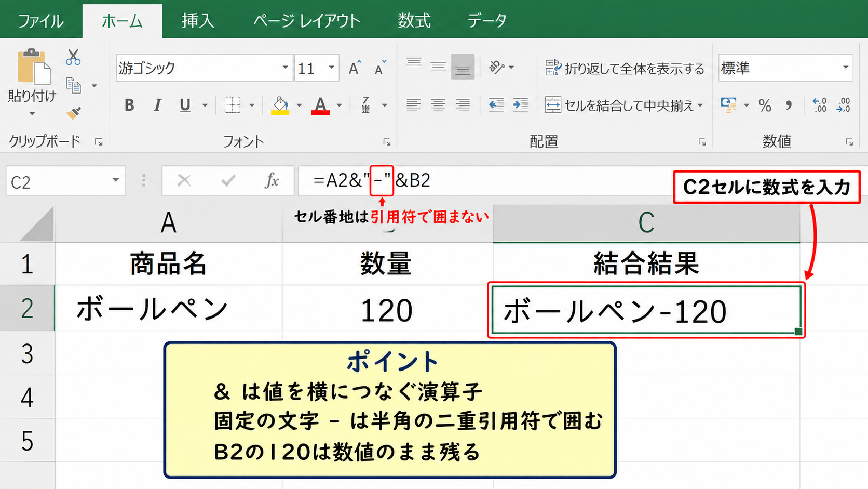The height and width of the screenshot is (489, 868).
Task: Open 配置 alignment dialog launcher
Action: 702,142
